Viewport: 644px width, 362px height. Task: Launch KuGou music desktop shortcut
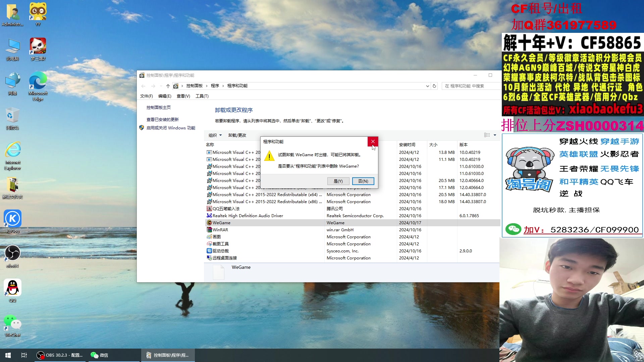(12, 222)
